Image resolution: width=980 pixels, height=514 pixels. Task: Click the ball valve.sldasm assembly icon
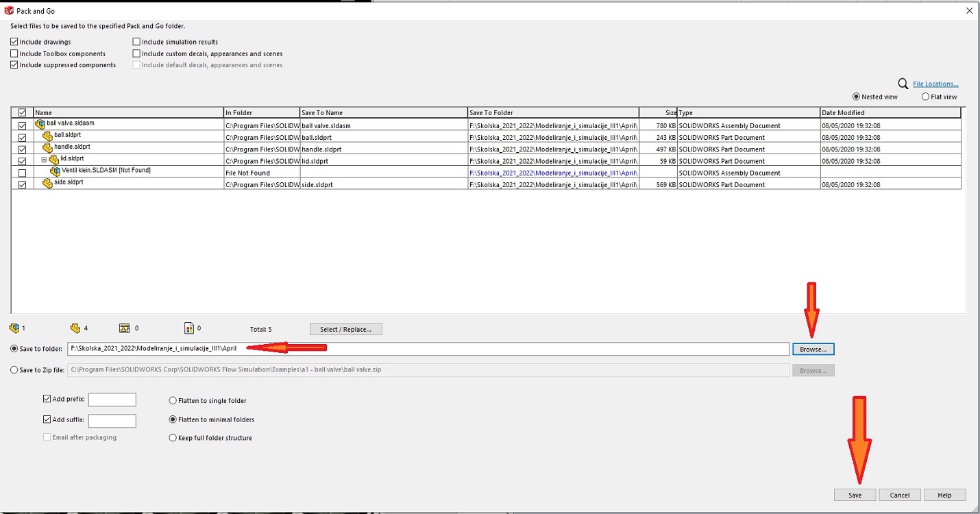coord(40,125)
